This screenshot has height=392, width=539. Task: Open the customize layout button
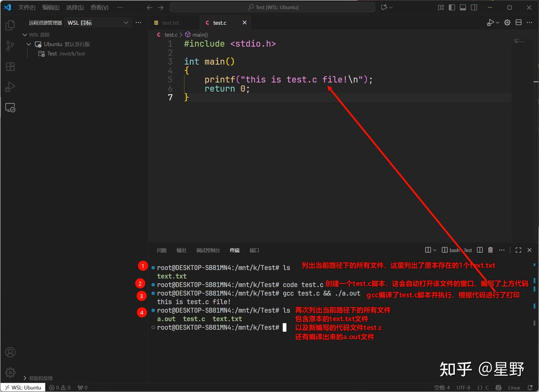(441, 7)
